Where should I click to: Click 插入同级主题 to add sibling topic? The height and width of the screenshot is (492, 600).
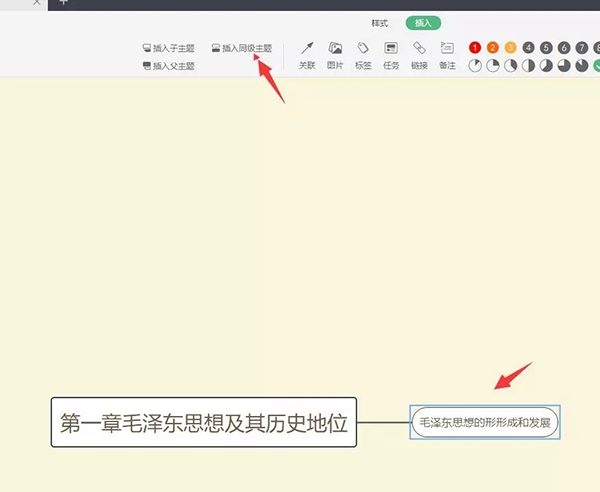[240, 48]
